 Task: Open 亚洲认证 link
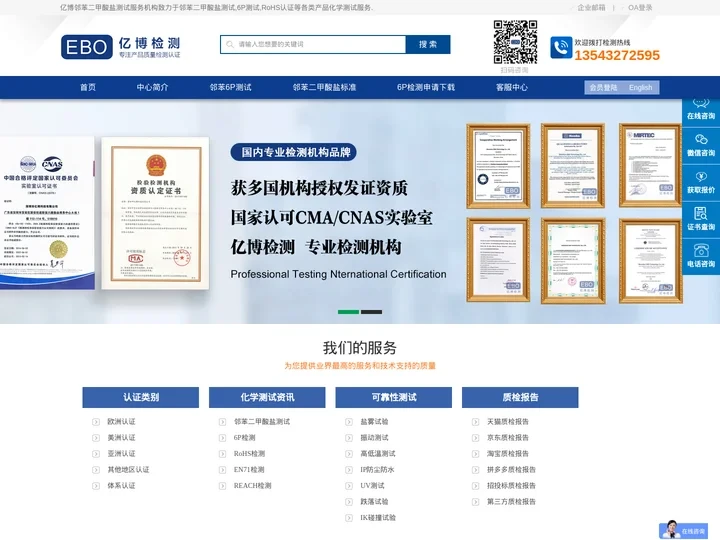(x=121, y=454)
